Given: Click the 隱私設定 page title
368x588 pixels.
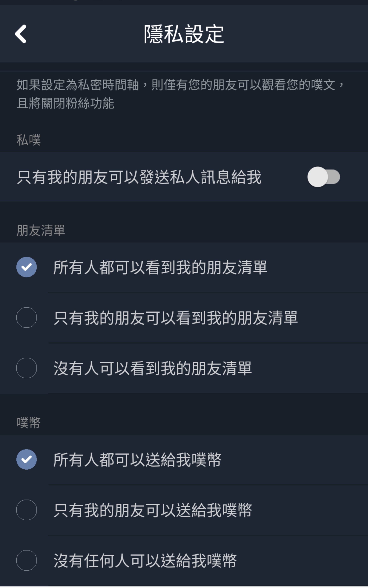Looking at the screenshot, I should point(184,34).
